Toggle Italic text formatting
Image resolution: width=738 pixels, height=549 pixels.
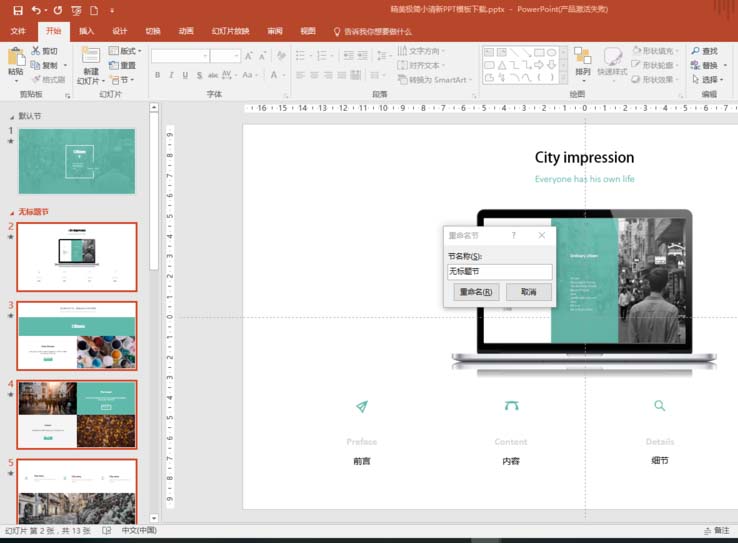pos(171,75)
